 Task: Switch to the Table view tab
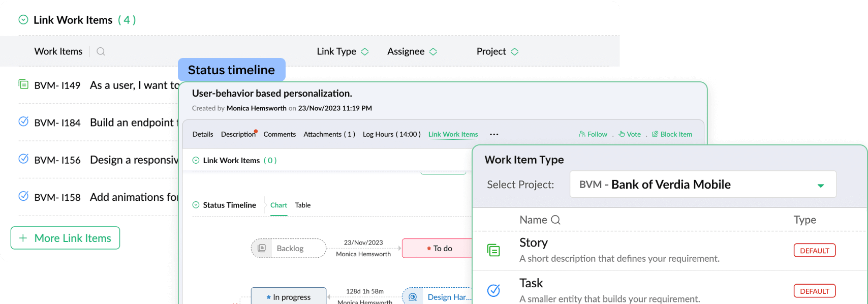[302, 205]
